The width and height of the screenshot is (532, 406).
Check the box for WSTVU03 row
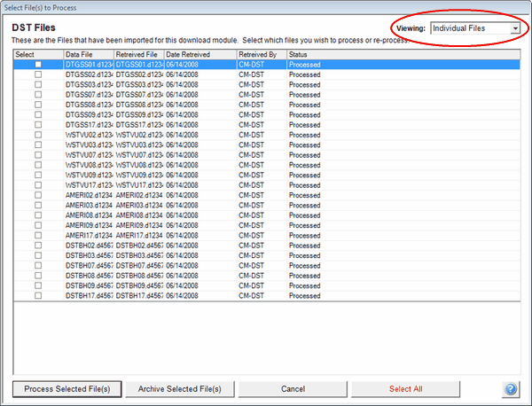pyautogui.click(x=38, y=144)
